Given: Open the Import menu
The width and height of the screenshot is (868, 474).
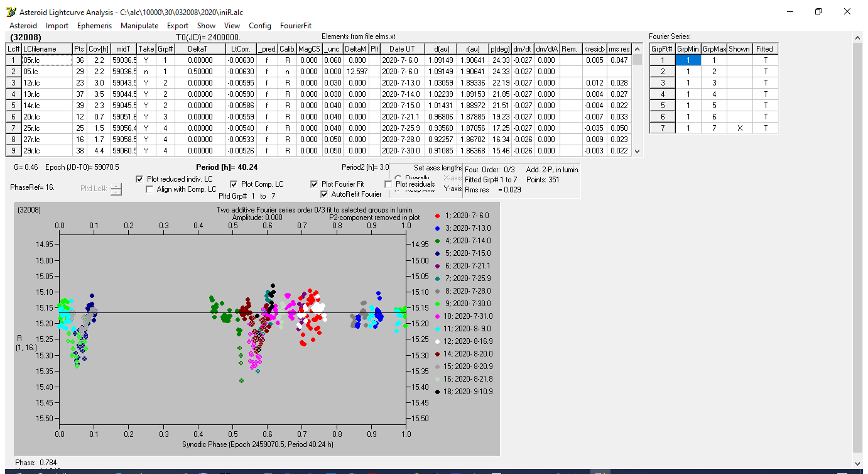Looking at the screenshot, I should click(x=57, y=26).
